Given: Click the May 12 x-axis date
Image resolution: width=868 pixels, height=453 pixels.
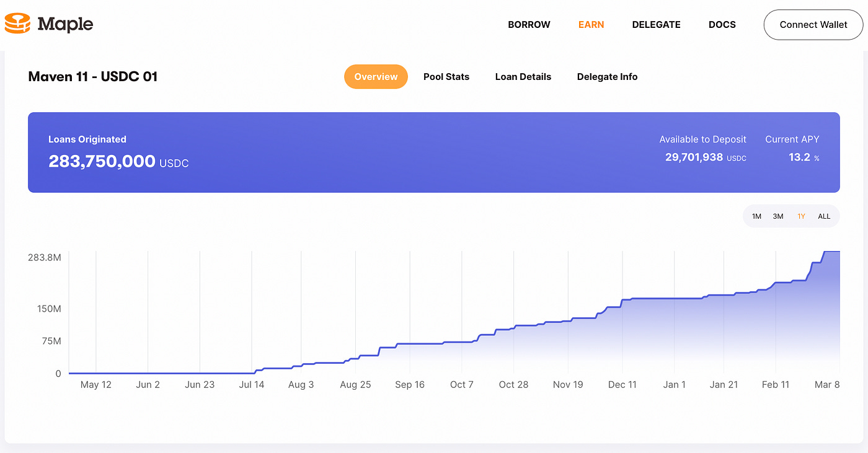Looking at the screenshot, I should [x=96, y=385].
